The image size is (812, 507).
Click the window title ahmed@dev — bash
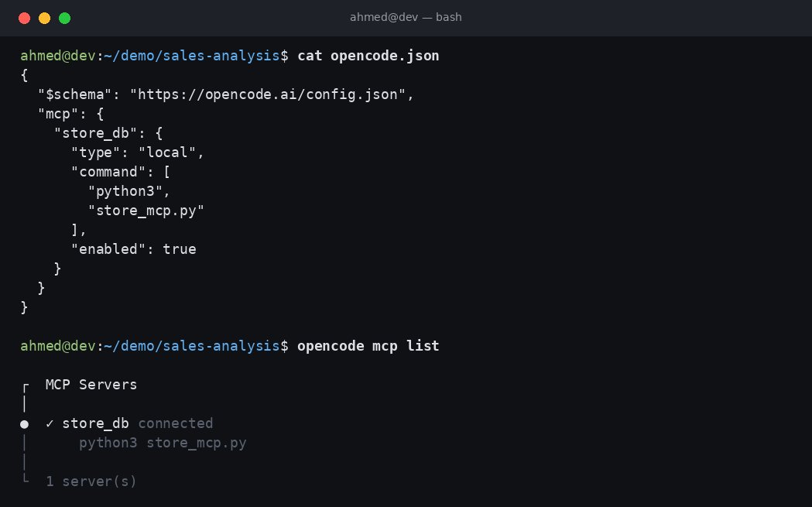pos(406,17)
